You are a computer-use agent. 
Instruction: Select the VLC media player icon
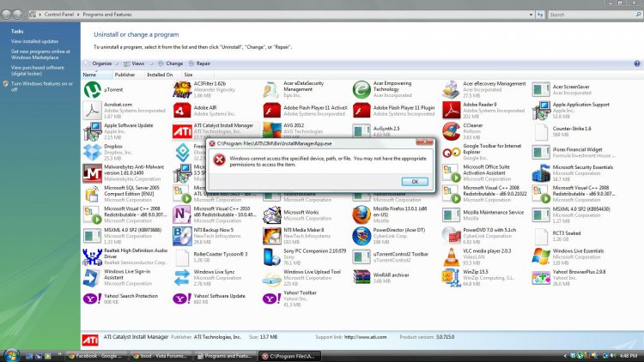click(x=451, y=257)
